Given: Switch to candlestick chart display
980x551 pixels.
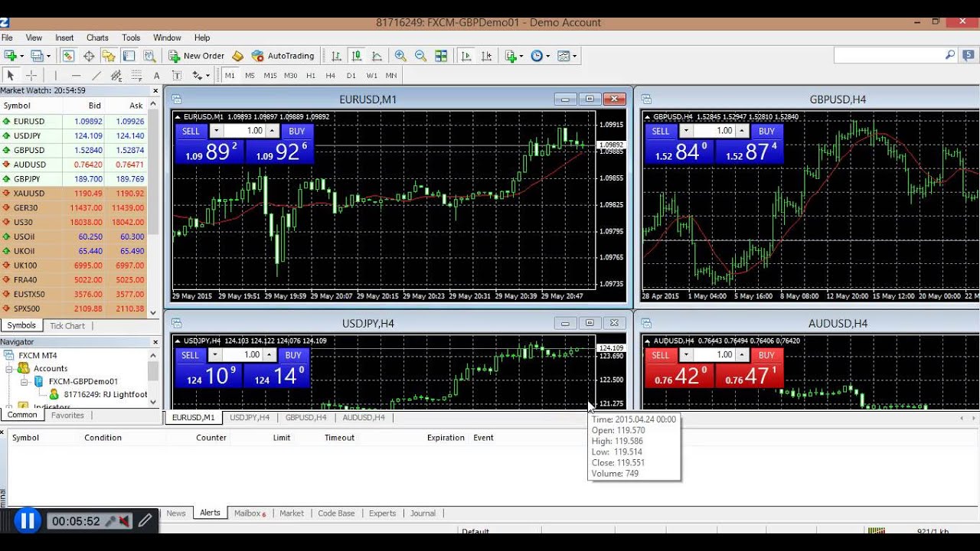Looking at the screenshot, I should (356, 56).
